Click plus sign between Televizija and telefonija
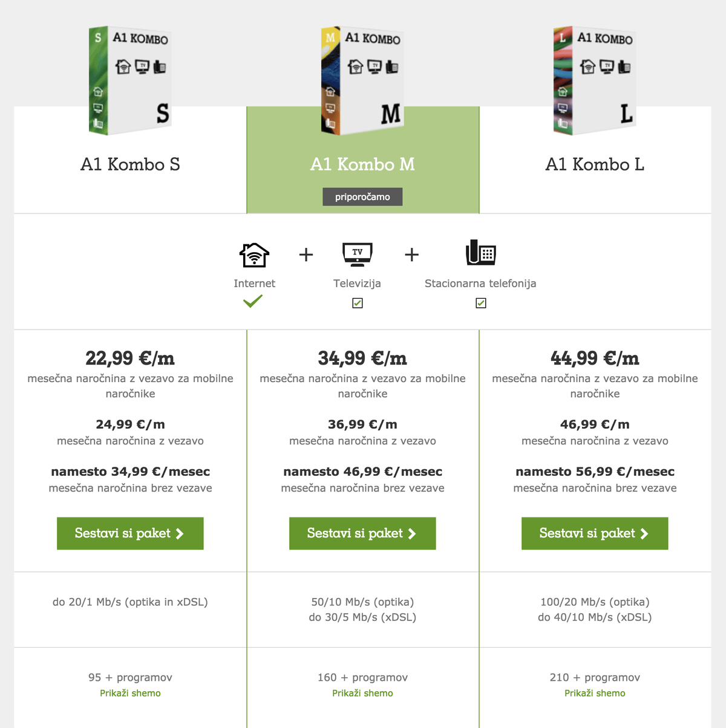The image size is (726, 728). click(x=412, y=255)
